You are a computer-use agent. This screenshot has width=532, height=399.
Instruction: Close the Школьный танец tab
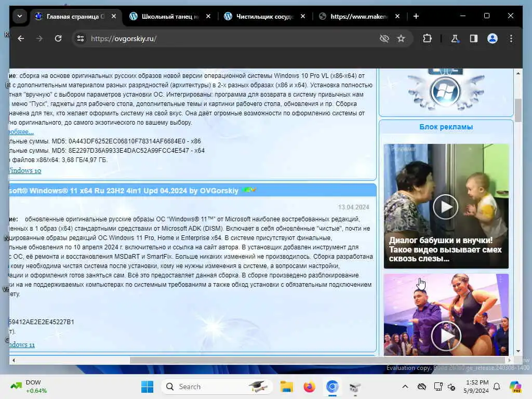click(x=208, y=16)
